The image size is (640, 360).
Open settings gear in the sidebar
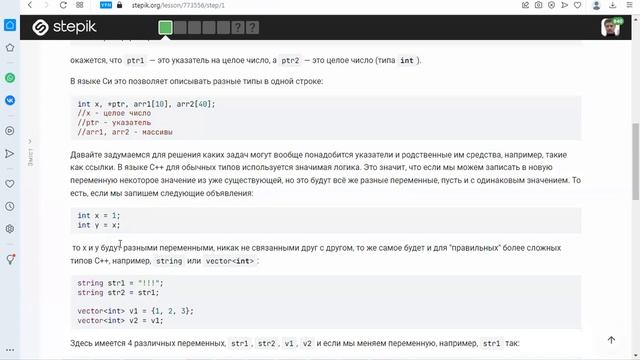coord(10,229)
